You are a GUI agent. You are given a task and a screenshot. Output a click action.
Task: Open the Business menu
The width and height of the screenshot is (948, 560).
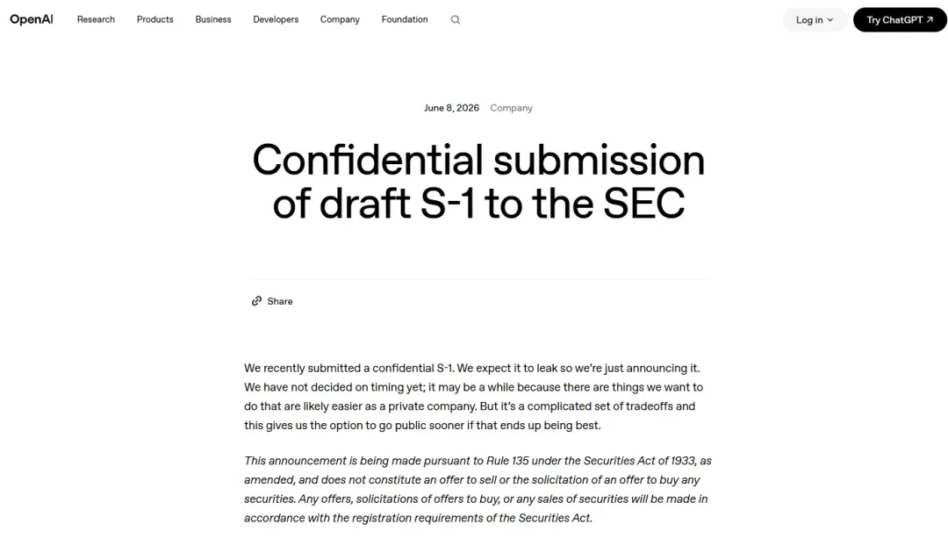pyautogui.click(x=212, y=19)
